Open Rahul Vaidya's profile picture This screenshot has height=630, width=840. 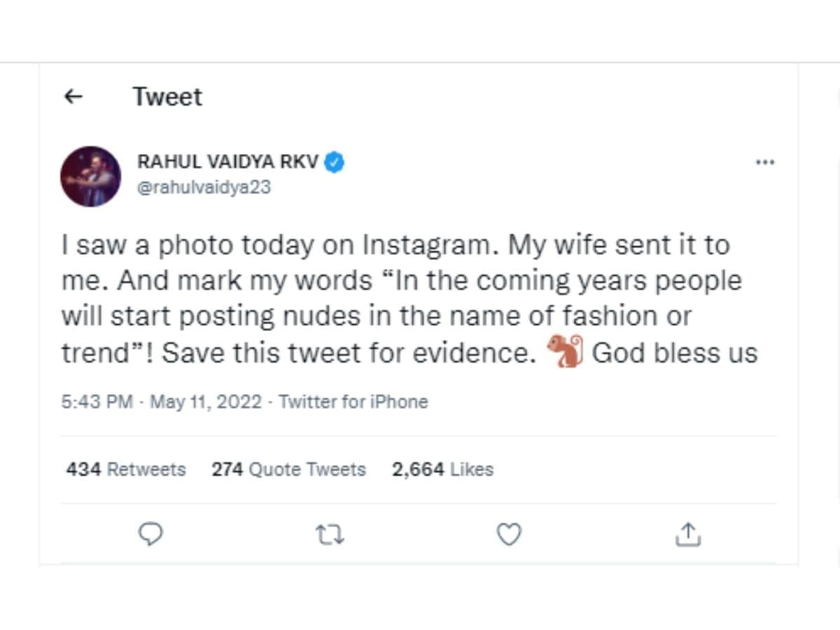[x=91, y=176]
